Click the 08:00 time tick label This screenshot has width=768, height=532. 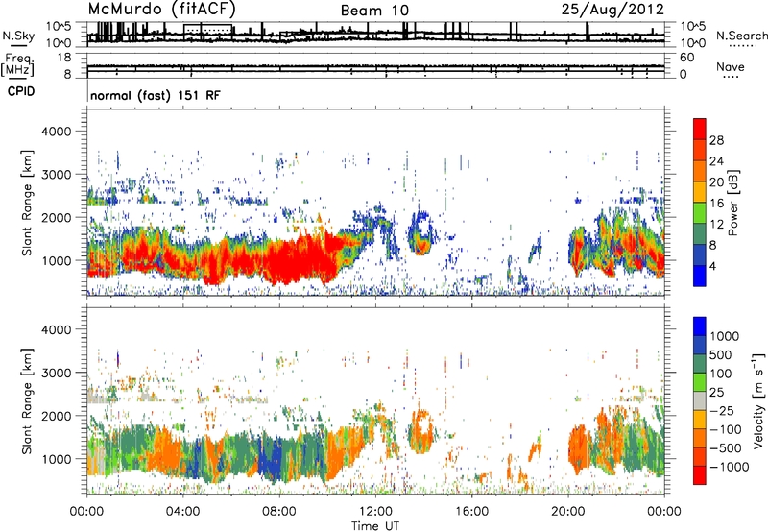pos(279,512)
